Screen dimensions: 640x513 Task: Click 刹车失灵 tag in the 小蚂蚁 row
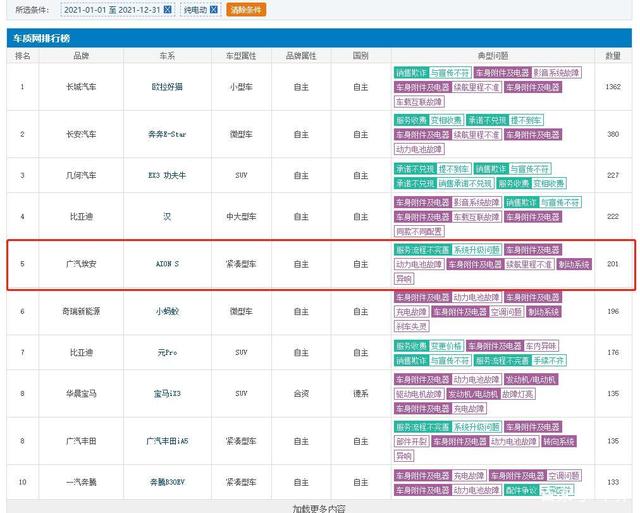point(412,326)
